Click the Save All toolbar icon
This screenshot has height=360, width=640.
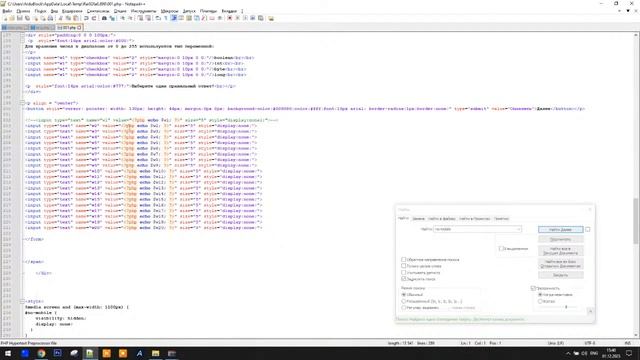tap(27, 18)
